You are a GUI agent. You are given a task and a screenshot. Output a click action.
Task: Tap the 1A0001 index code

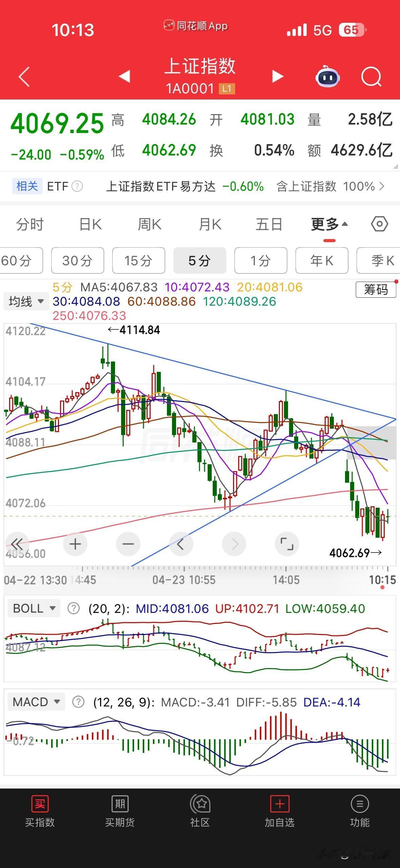(x=190, y=89)
